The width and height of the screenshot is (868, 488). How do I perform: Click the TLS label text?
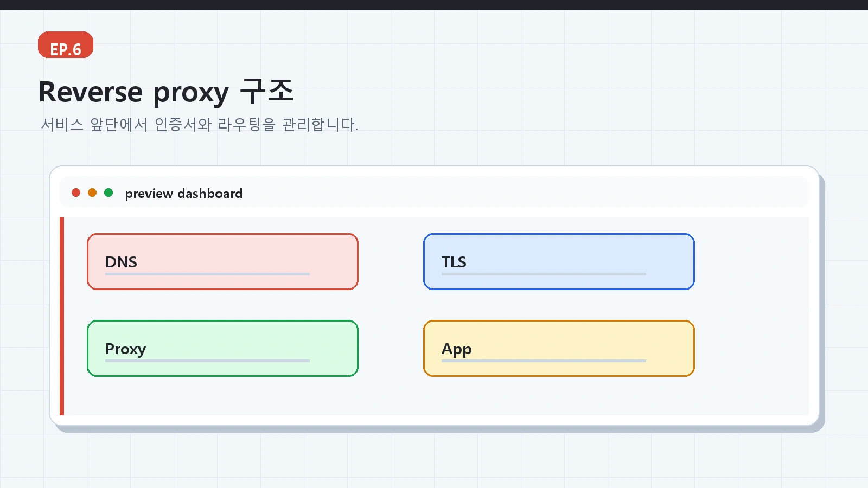(454, 262)
